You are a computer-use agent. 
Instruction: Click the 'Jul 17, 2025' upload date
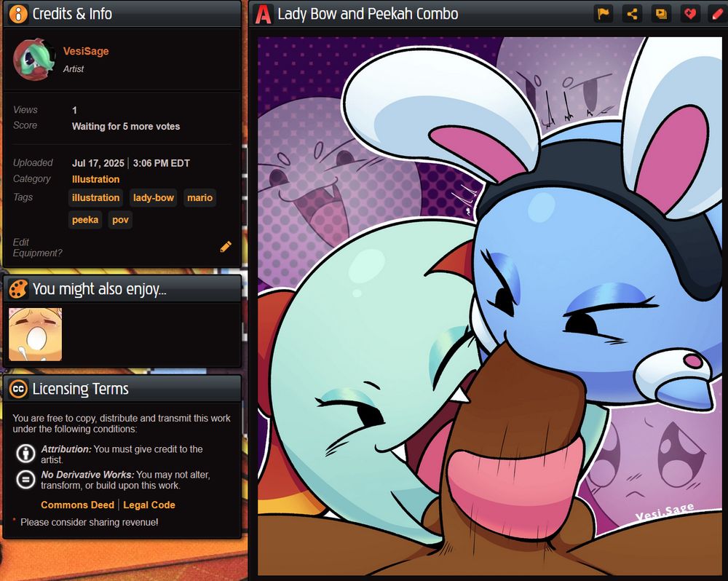(98, 163)
